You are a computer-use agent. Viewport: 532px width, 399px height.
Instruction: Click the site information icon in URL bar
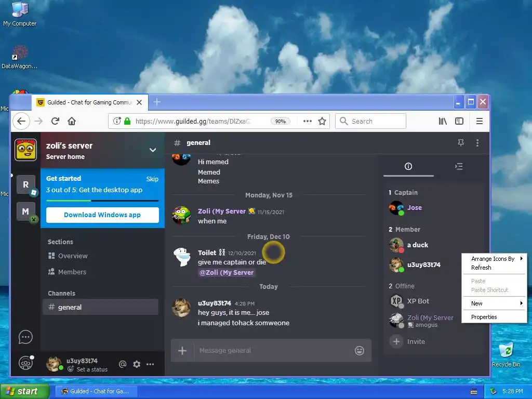pyautogui.click(x=117, y=121)
